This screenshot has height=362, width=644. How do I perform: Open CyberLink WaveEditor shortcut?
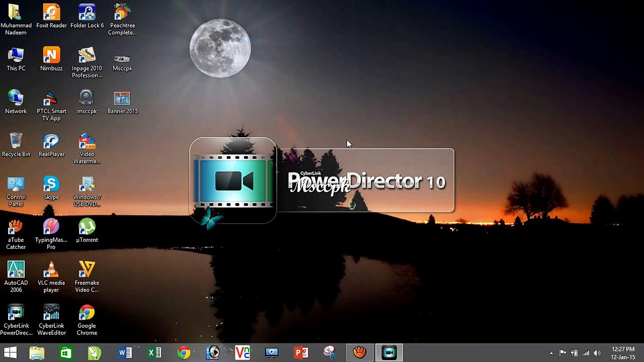51,320
